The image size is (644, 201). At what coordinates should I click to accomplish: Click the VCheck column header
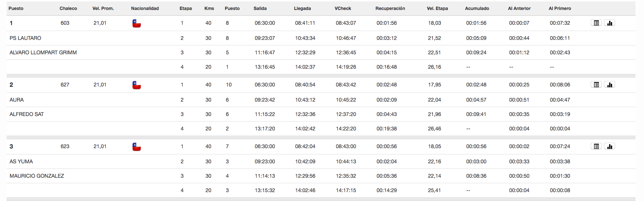click(343, 8)
